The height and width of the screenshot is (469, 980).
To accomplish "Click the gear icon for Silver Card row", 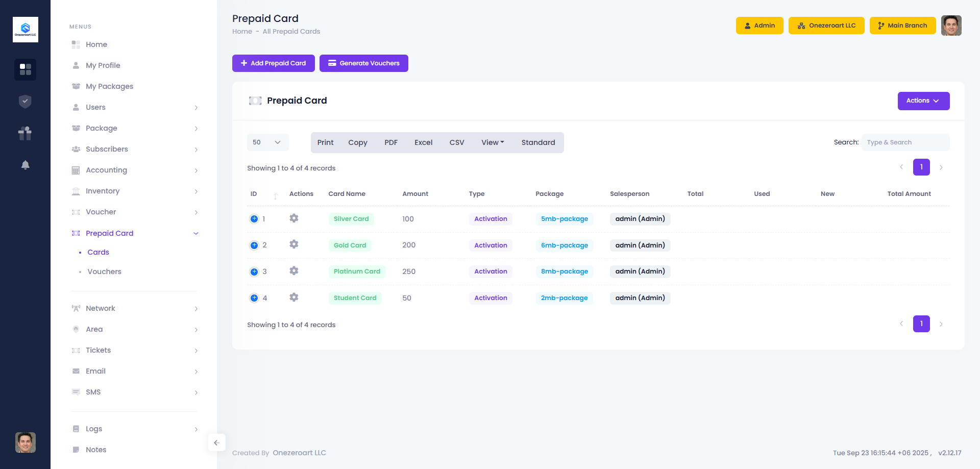I will pyautogui.click(x=293, y=218).
